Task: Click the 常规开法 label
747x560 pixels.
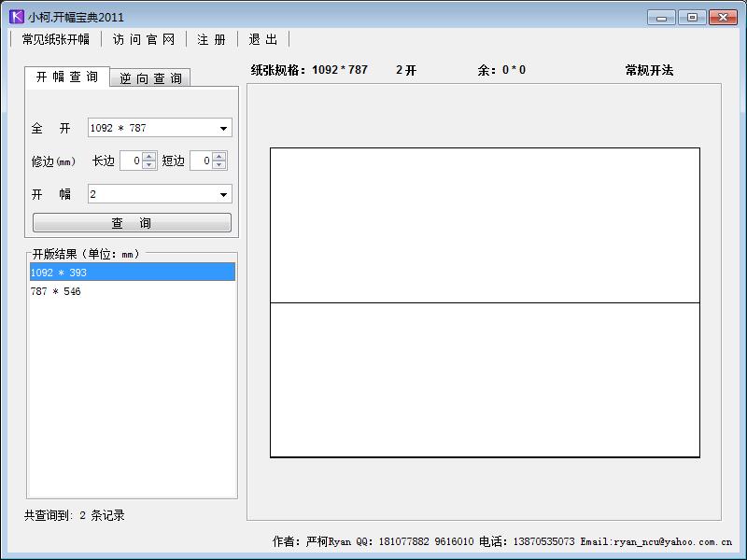Action: pos(649,70)
